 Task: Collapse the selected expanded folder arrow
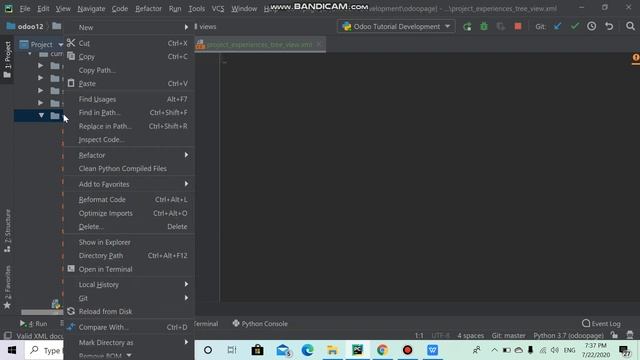(41, 116)
